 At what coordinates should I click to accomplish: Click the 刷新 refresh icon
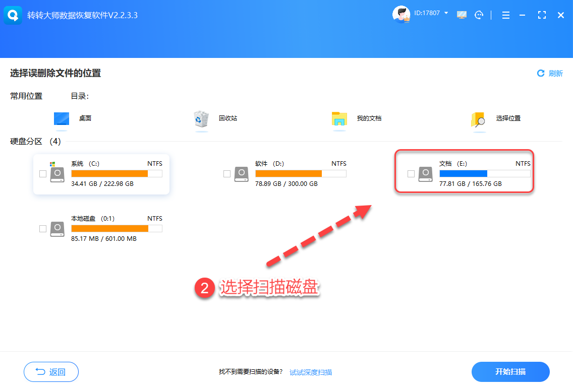tap(541, 74)
